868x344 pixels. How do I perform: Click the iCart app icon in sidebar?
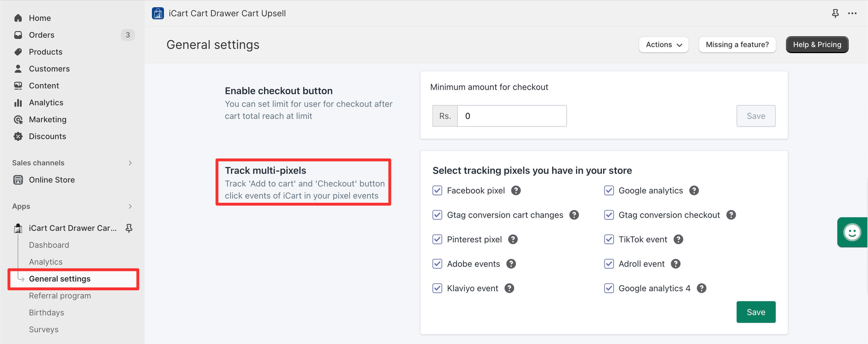click(x=18, y=228)
